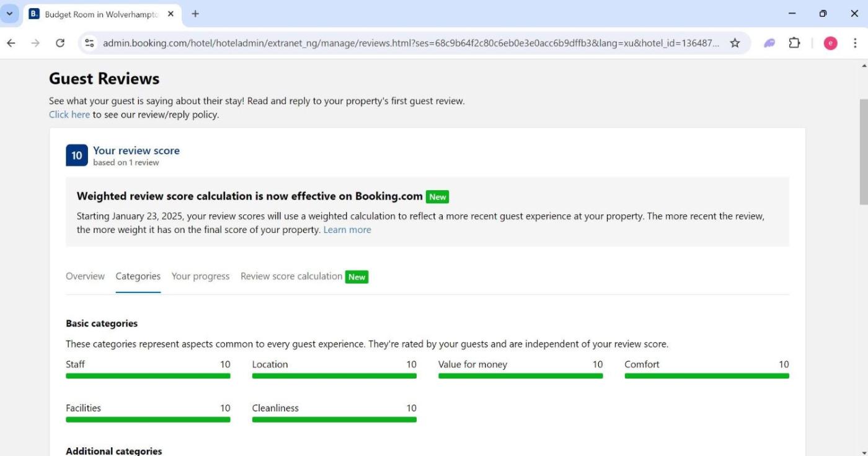Expand the tab search dropdown

click(x=9, y=14)
